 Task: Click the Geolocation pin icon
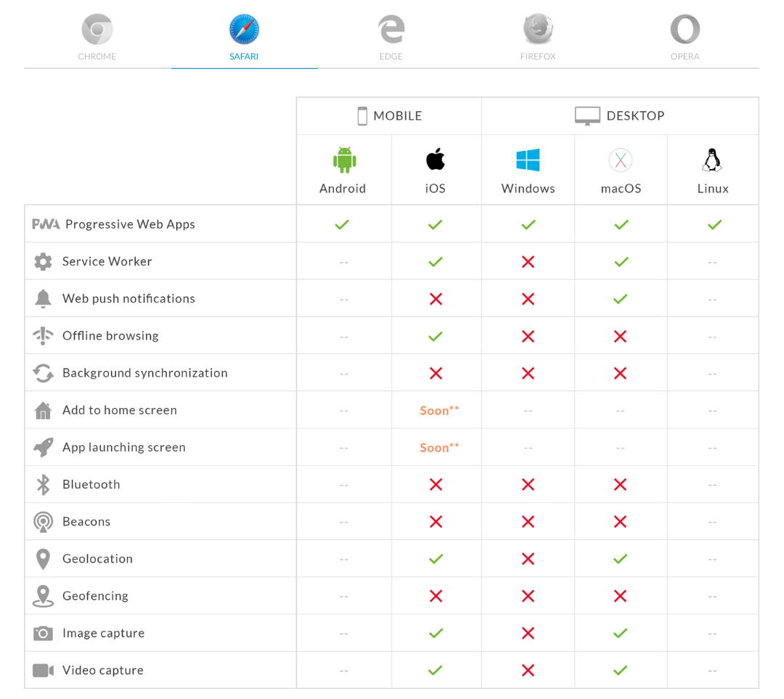pos(43,559)
